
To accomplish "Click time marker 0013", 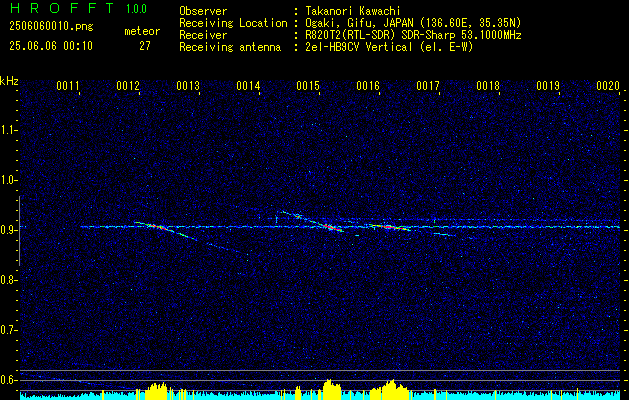I will coord(188,86).
